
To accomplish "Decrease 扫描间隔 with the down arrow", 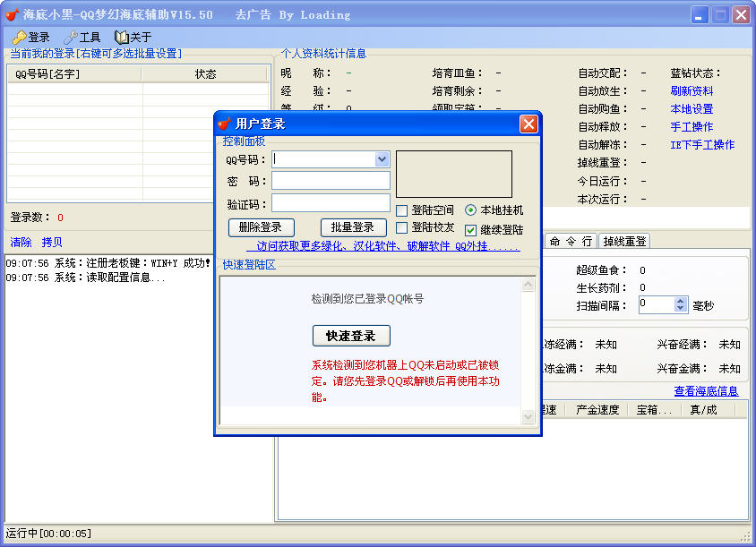I will coord(680,309).
